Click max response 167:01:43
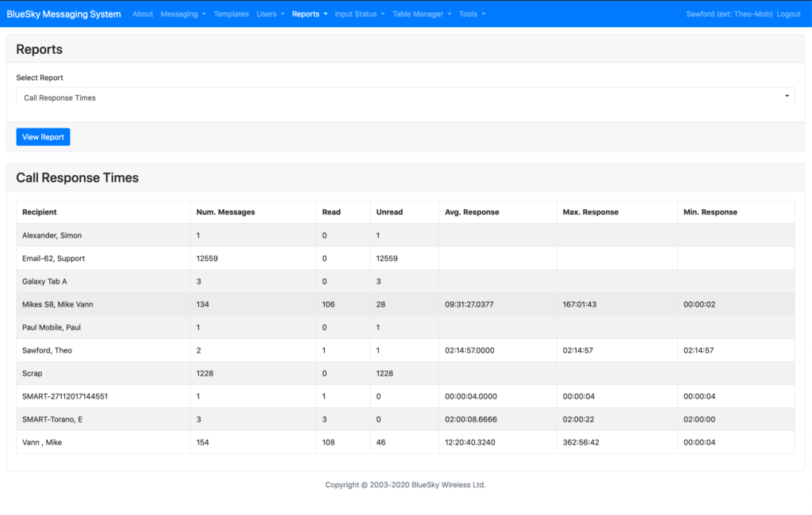The width and height of the screenshot is (812, 515). click(x=580, y=304)
